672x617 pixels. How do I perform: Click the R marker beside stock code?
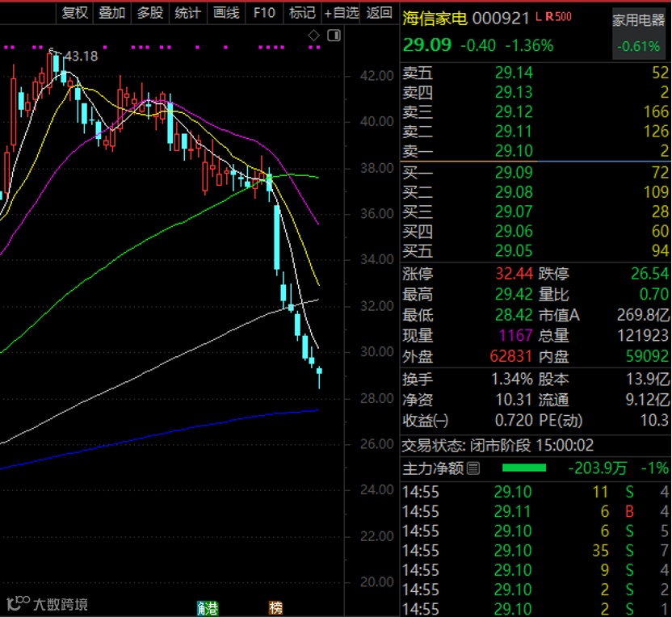[x=549, y=17]
